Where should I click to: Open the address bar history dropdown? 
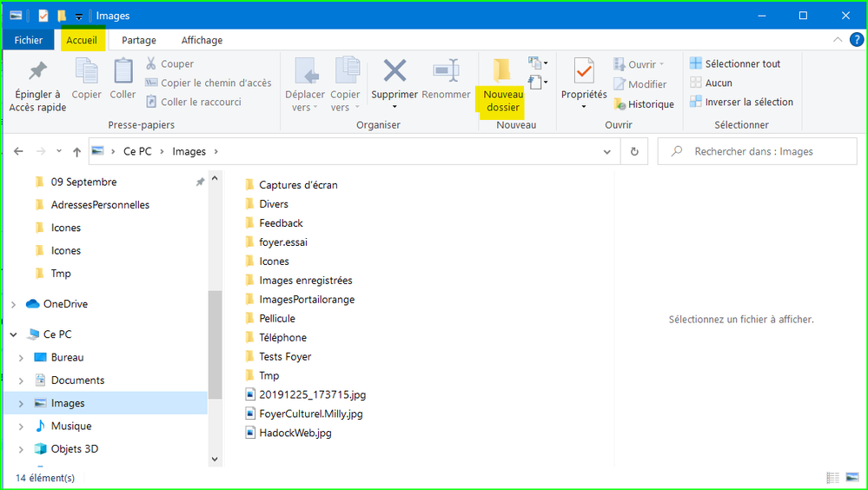coord(607,151)
